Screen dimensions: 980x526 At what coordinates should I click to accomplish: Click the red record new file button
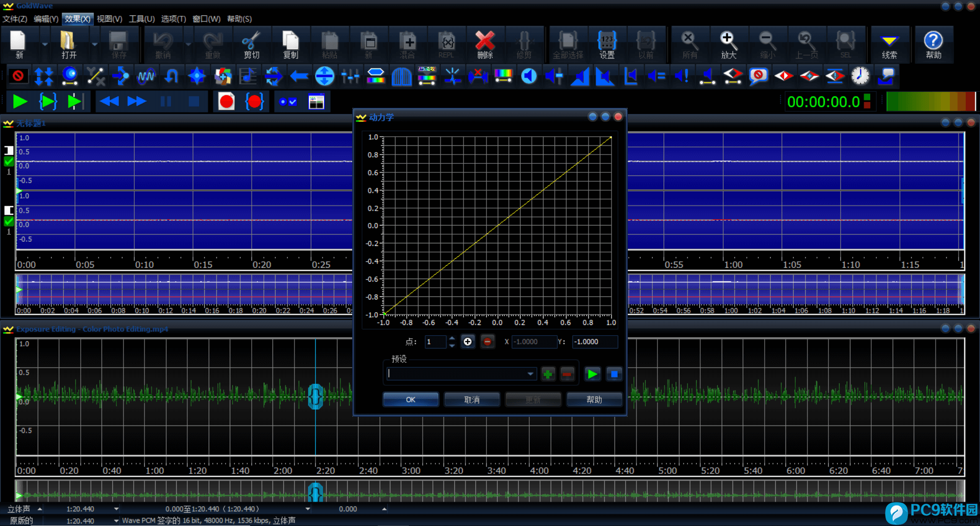[226, 102]
